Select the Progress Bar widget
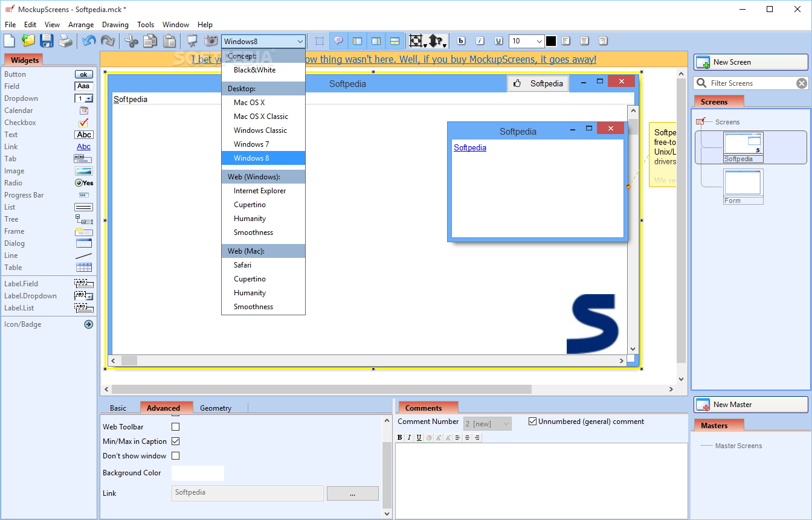Viewport: 812px width, 520px height. [x=48, y=195]
